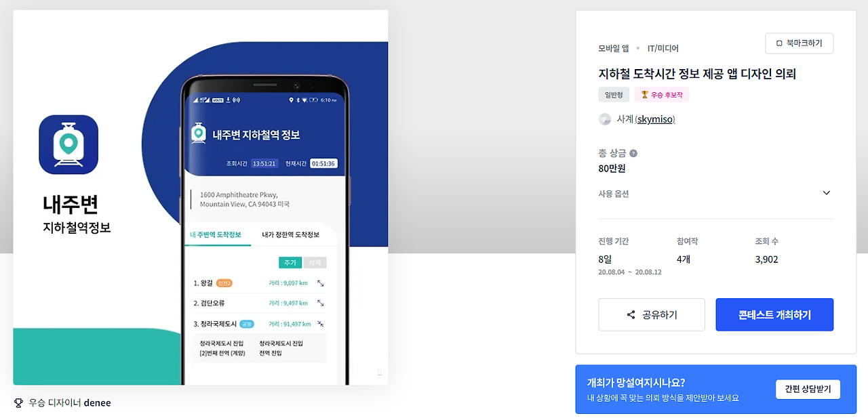The width and height of the screenshot is (868, 418).
Task: Click the 북마크하기 button
Action: click(x=800, y=43)
